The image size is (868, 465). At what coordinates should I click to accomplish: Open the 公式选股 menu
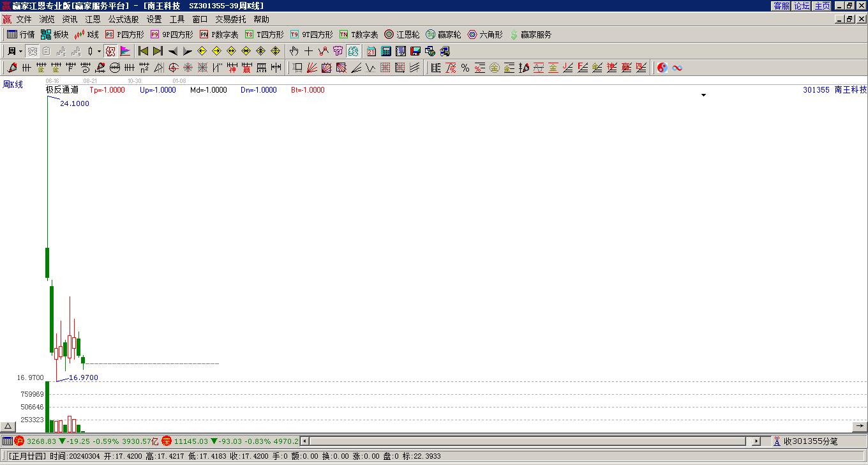123,20
